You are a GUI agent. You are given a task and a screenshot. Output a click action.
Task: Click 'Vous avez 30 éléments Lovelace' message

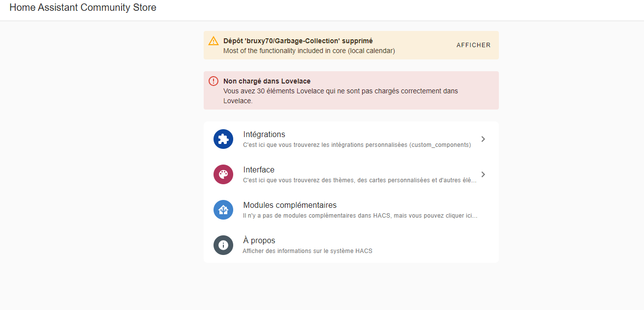click(x=340, y=96)
